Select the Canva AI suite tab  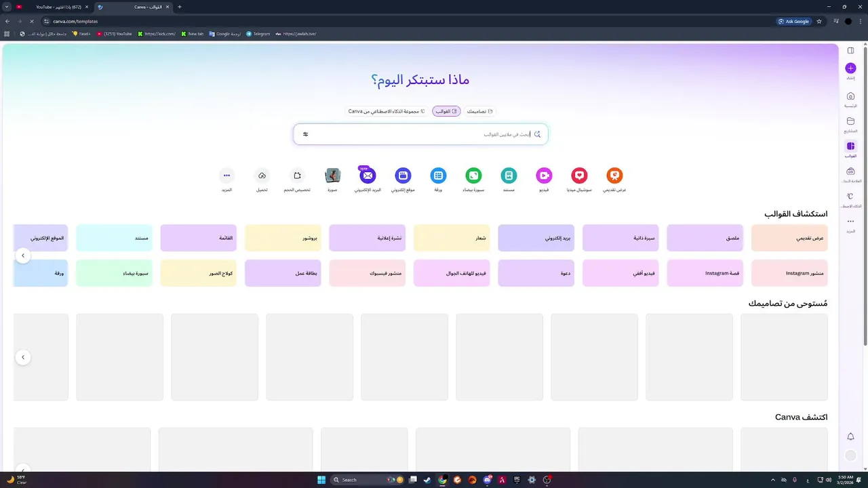coord(387,111)
